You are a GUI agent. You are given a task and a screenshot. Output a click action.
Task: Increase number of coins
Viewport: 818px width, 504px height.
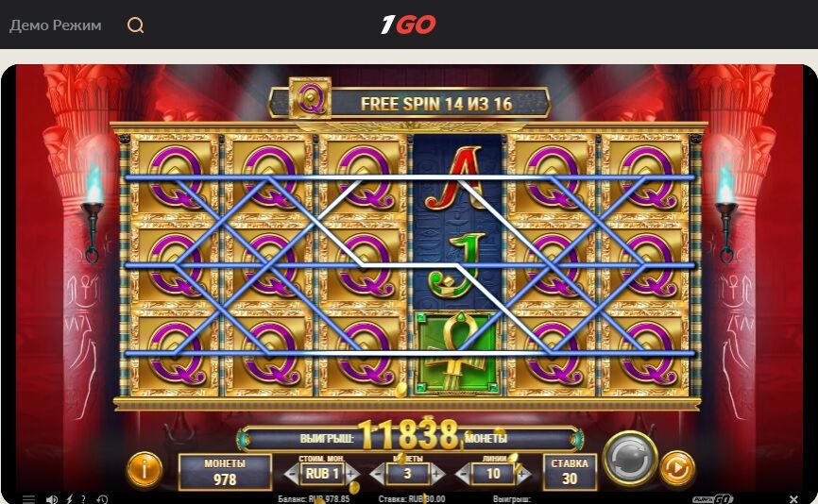click(x=437, y=475)
